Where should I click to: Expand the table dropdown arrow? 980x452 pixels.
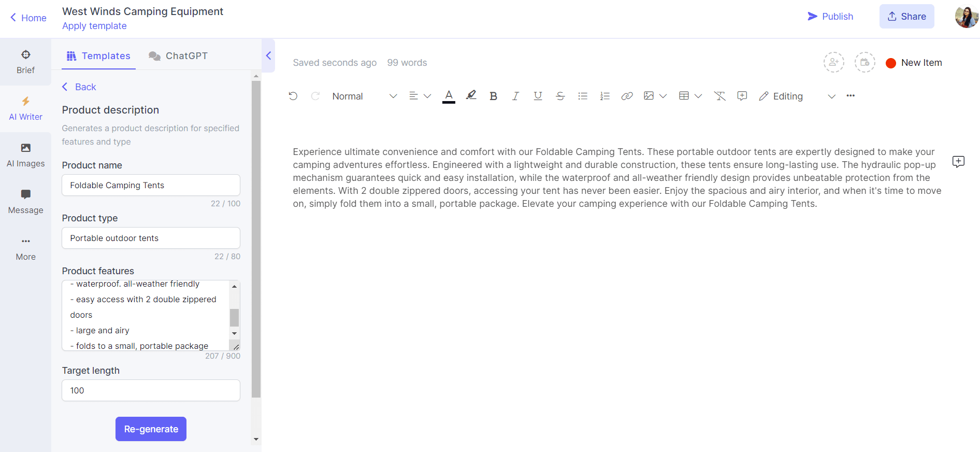(698, 96)
